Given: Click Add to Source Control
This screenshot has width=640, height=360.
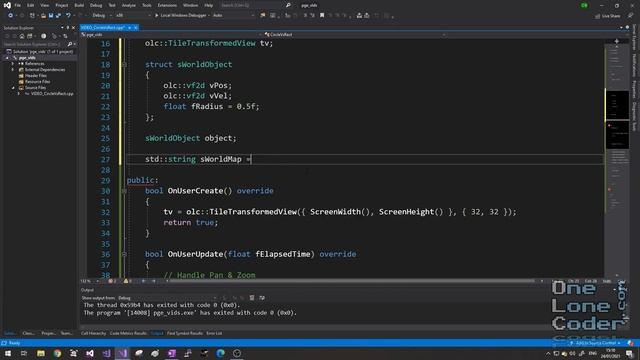Looking at the screenshot, I should (596, 343).
